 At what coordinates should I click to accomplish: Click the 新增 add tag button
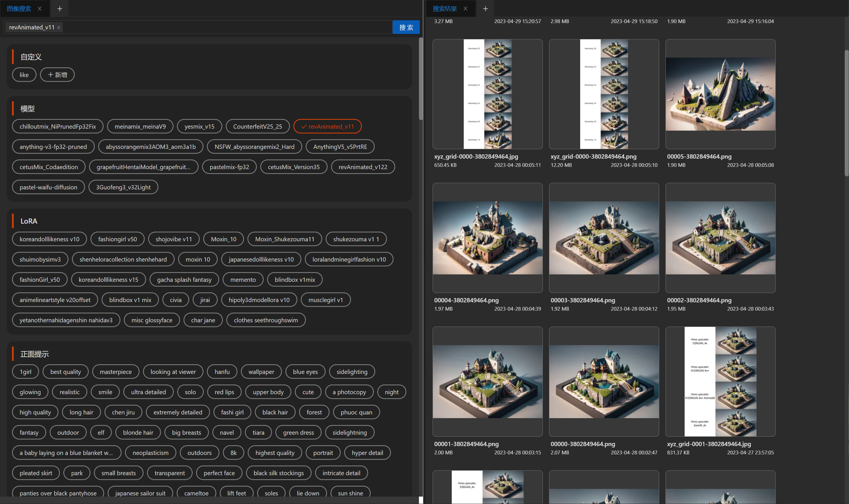(57, 75)
